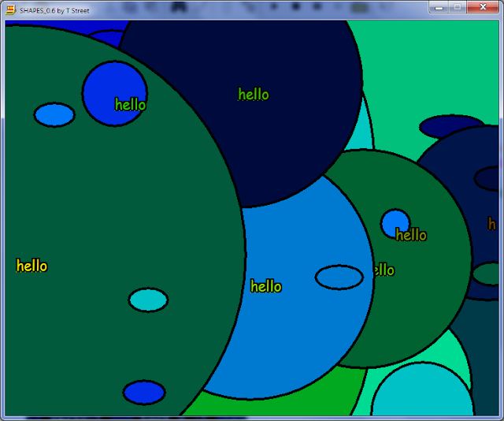Image resolution: width=504 pixels, height=421 pixels.
Task: Maximize the SHAPES window
Action: (458, 7)
